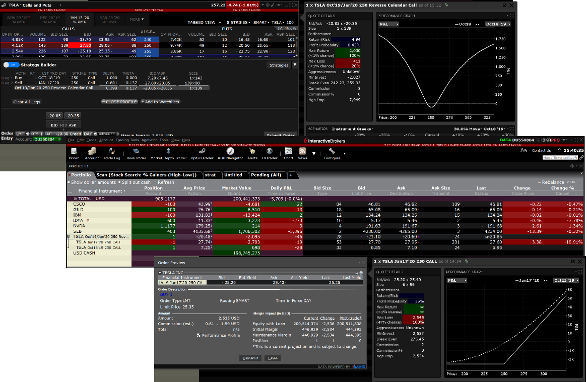The height and width of the screenshot is (382, 588).
Task: Select the DEC 20 '19 expiration tab
Action: pos(49,19)
